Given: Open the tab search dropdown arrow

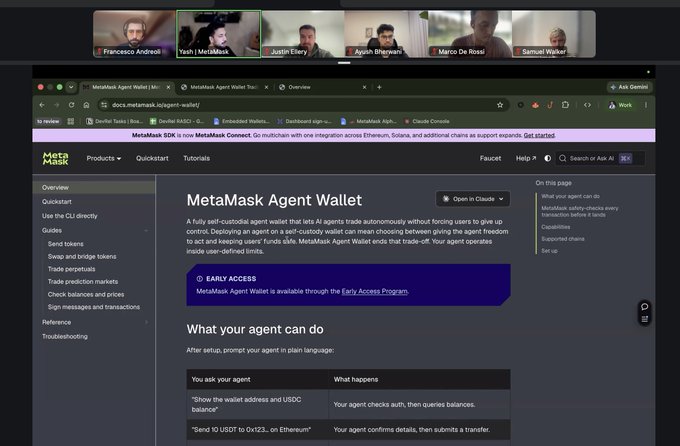Looking at the screenshot, I should click(71, 87).
